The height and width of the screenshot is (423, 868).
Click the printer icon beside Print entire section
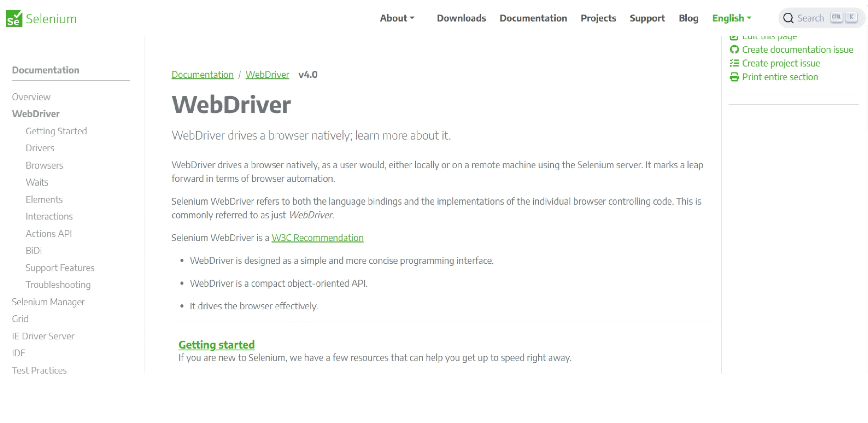point(734,77)
